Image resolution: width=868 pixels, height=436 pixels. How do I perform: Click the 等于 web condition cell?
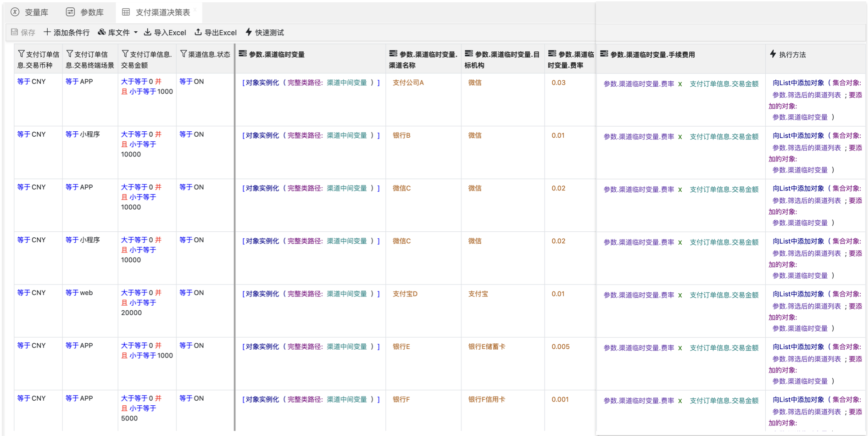point(79,293)
